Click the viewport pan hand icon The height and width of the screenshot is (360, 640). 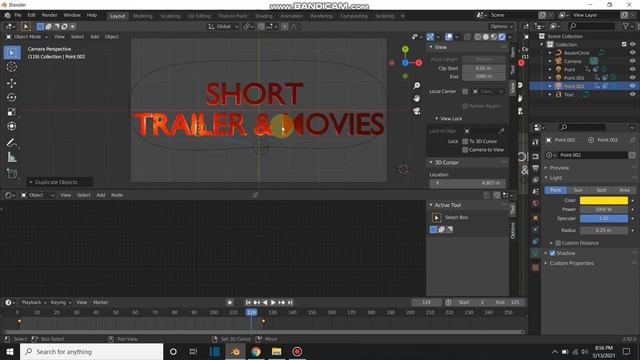416,98
